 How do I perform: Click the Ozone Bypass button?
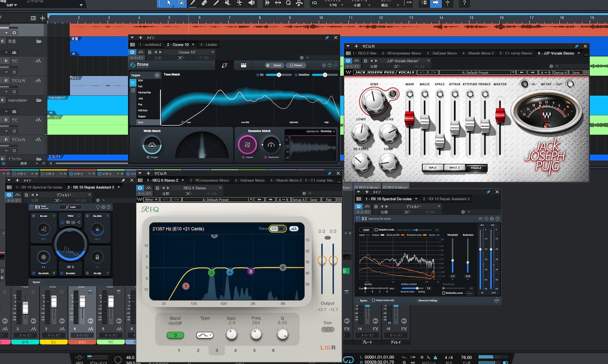pos(275,65)
